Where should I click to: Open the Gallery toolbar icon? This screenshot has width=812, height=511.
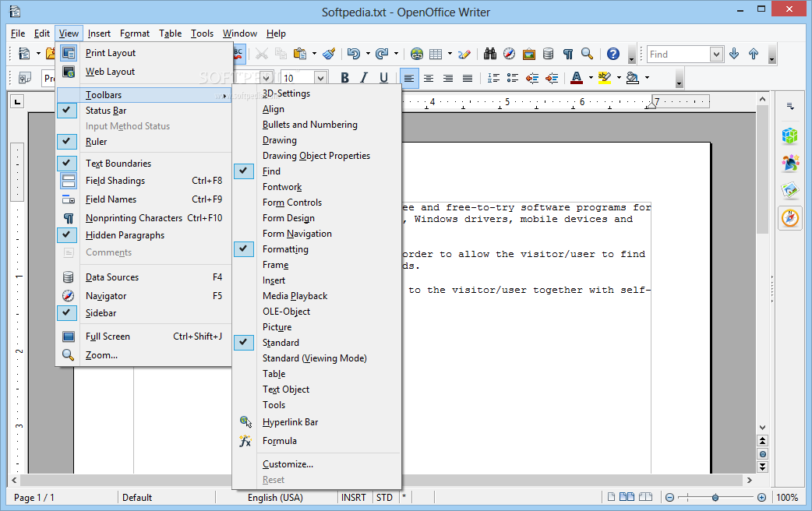(x=528, y=54)
